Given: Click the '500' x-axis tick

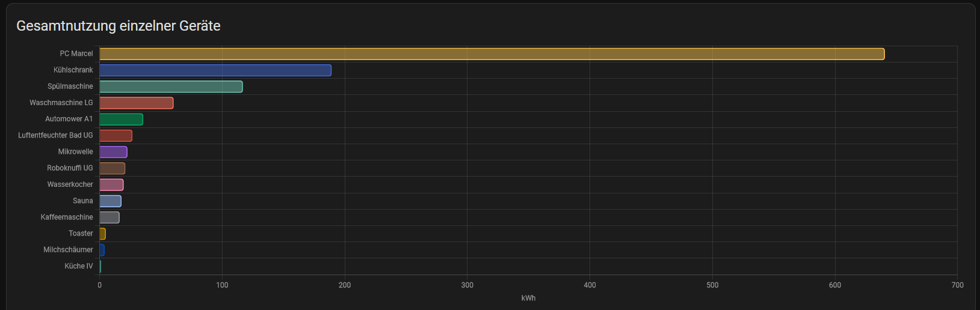Looking at the screenshot, I should click(x=712, y=285).
